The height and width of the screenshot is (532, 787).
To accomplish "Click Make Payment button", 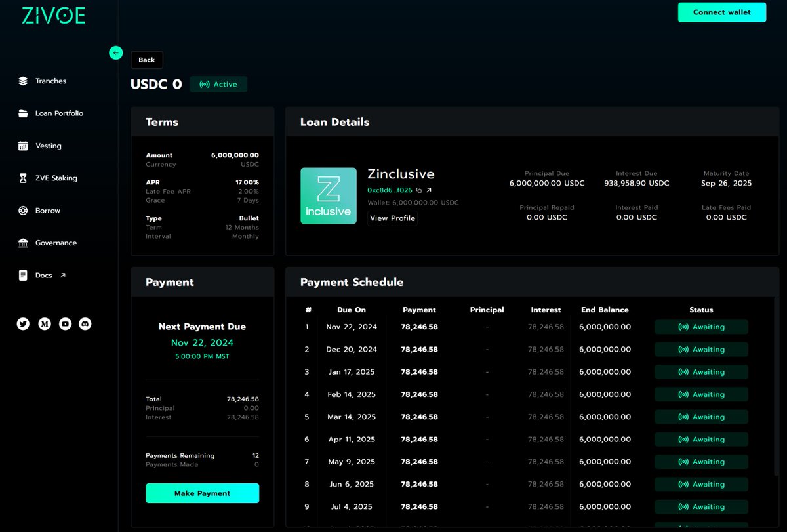I will tap(202, 493).
